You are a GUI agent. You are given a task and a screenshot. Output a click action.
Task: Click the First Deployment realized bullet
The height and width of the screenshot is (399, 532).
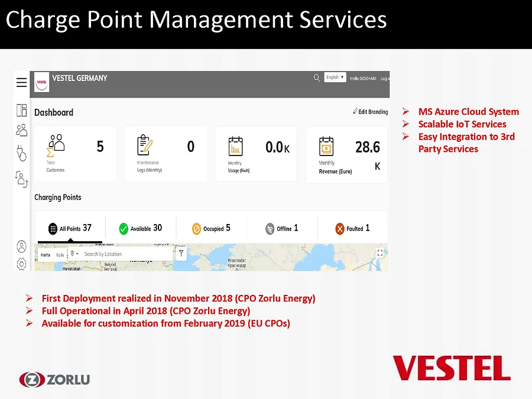179,299
